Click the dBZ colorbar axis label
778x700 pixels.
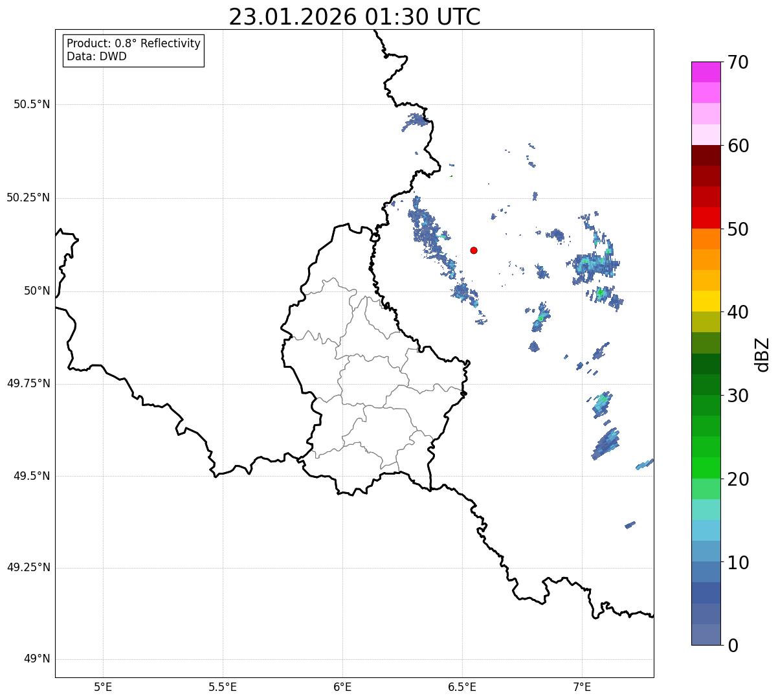tap(762, 354)
